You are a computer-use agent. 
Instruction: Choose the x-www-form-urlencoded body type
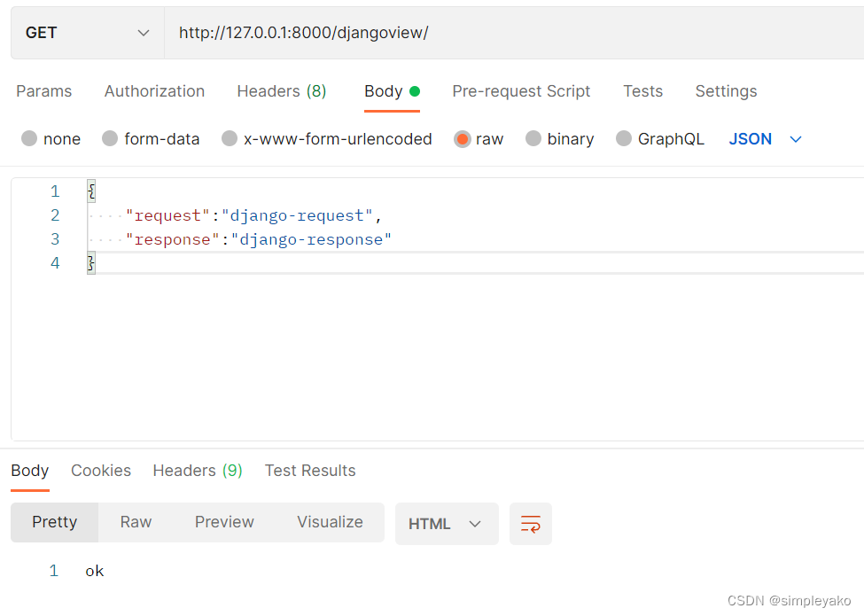click(x=326, y=138)
